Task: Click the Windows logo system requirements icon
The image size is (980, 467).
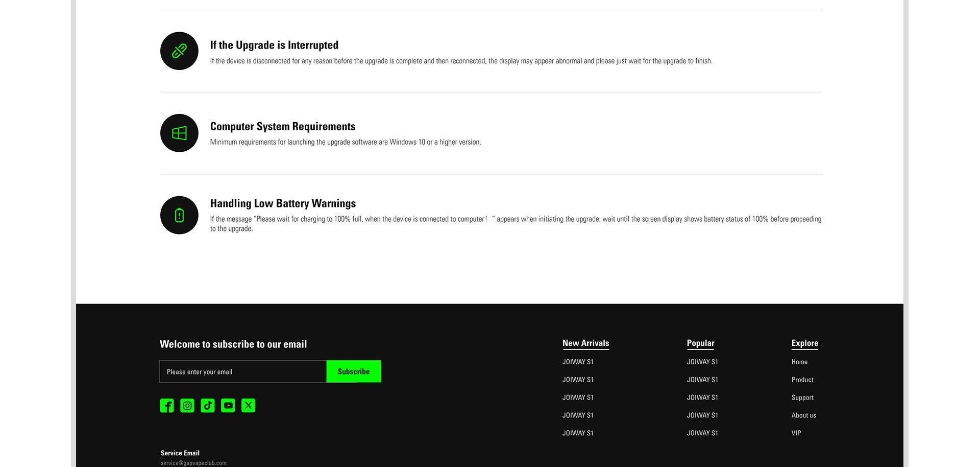Action: pyautogui.click(x=179, y=133)
